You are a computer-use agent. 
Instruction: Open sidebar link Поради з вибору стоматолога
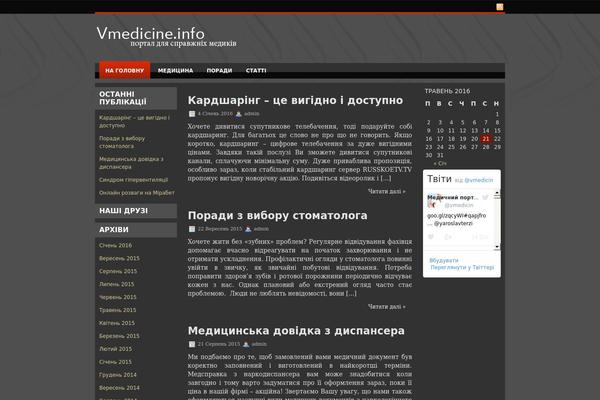(x=122, y=142)
